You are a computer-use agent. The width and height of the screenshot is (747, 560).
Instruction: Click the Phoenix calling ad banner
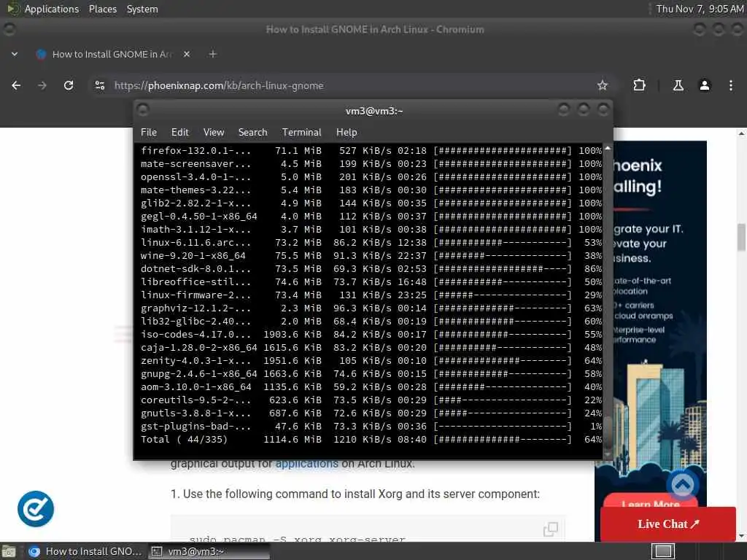(x=659, y=305)
